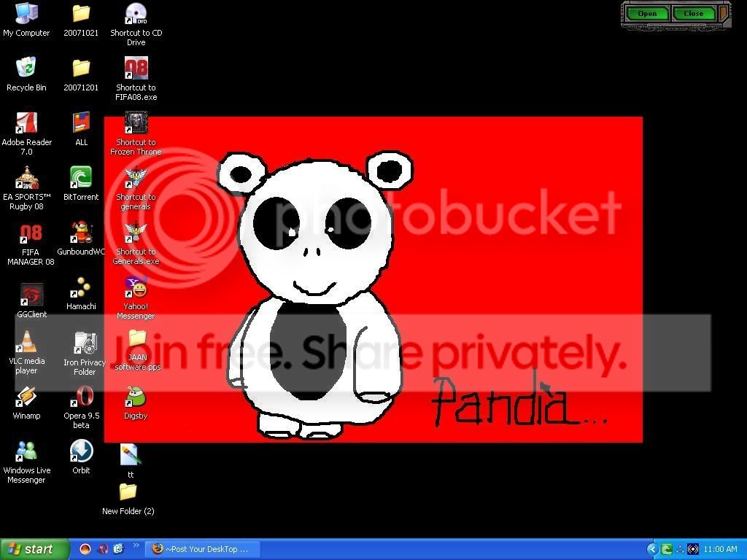Click the Hamachi network tray icon
This screenshot has width=747, height=560.
[x=680, y=550]
